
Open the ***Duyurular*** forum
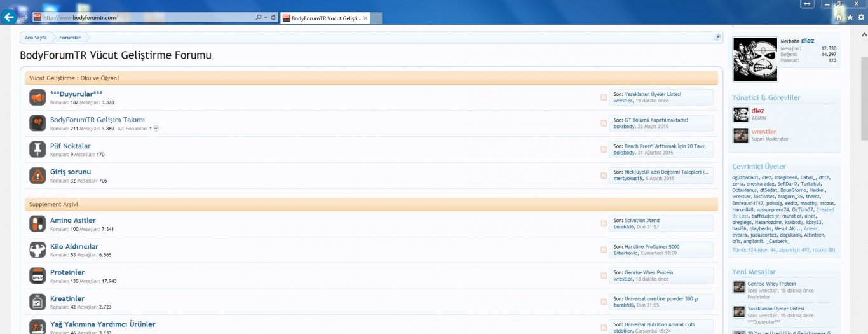(76, 94)
